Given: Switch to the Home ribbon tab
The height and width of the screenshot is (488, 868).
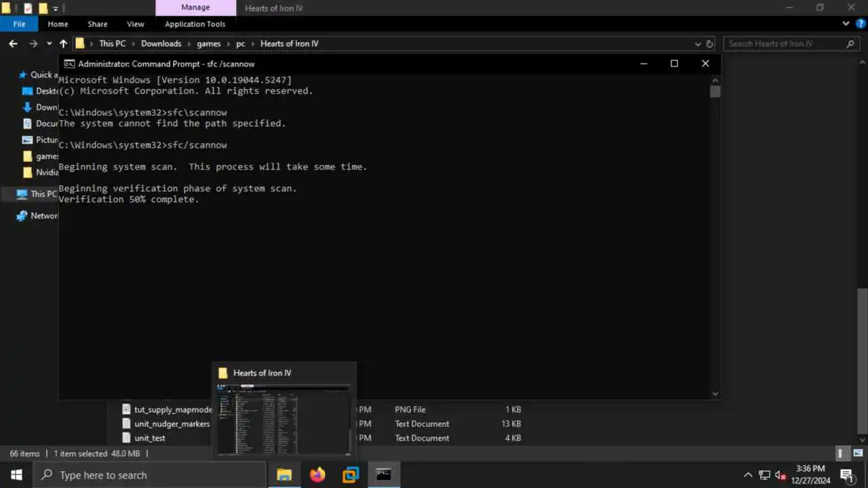Looking at the screenshot, I should [58, 24].
